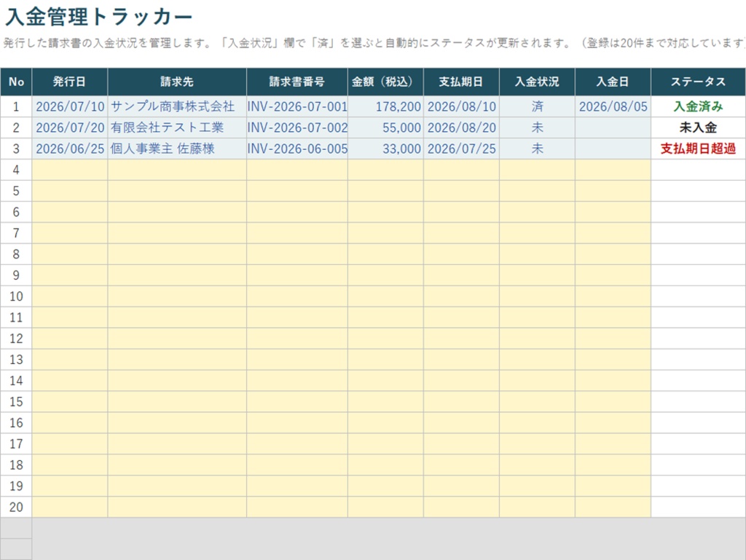Viewport: 746px width, 560px height.
Task: Click the amount 33,000 cell
Action: pos(385,149)
